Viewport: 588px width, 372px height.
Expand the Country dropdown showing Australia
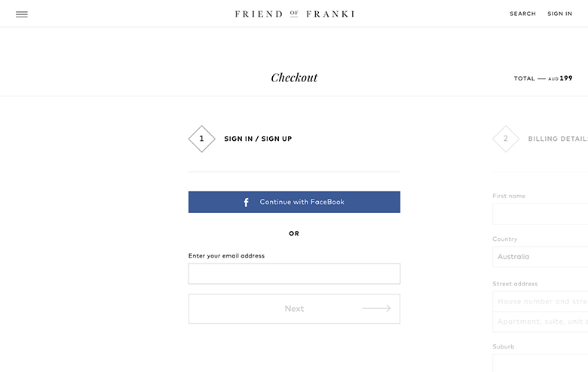541,257
